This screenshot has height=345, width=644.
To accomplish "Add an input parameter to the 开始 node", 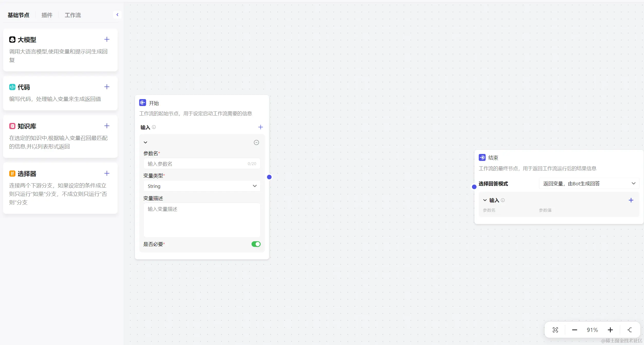I will tap(260, 127).
